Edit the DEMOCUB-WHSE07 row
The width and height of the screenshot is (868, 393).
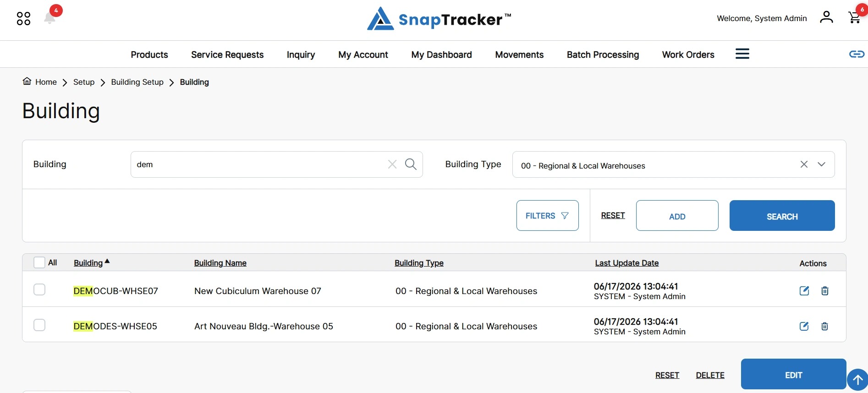coord(804,291)
